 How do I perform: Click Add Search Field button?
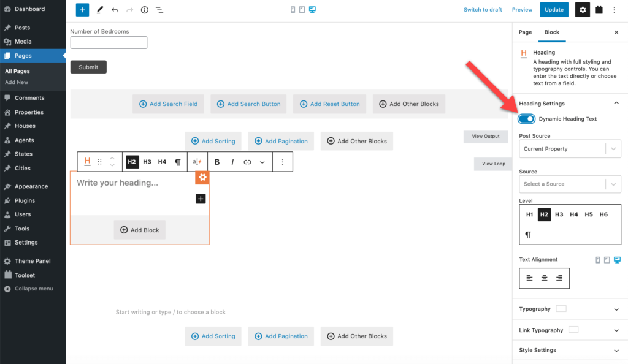tap(168, 104)
